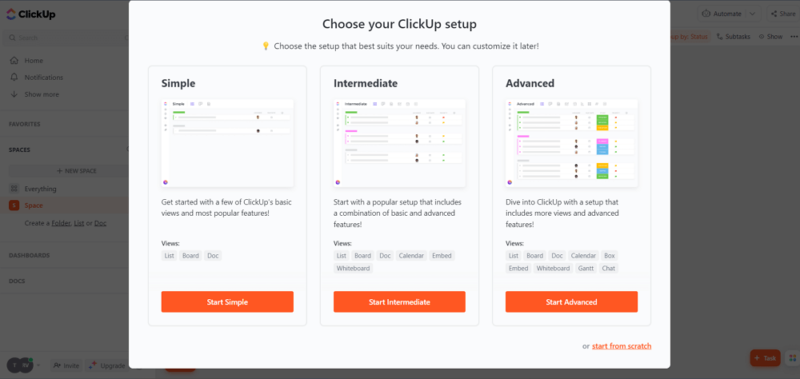The width and height of the screenshot is (800, 379).
Task: Select the orange Space icon
Action: click(14, 205)
